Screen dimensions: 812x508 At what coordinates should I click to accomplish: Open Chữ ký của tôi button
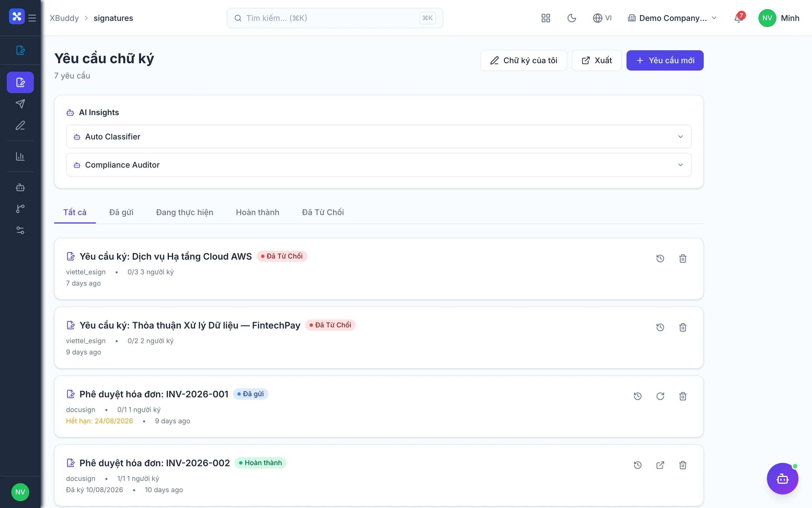524,60
